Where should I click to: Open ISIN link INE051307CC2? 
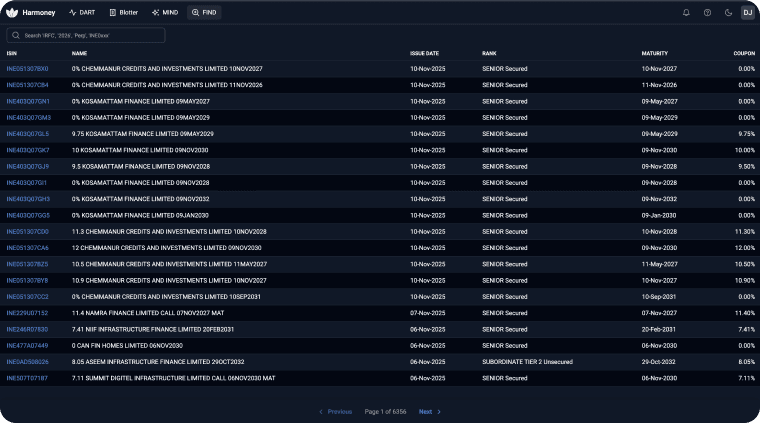27,297
